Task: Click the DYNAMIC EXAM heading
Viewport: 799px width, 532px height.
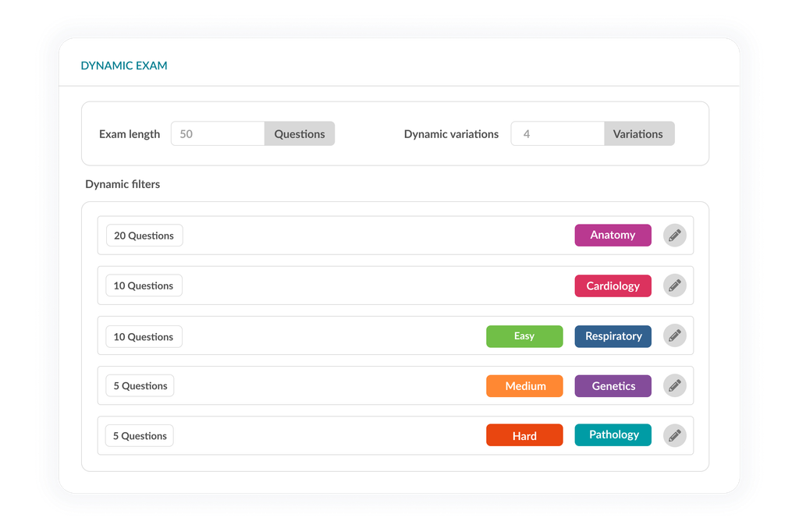Action: (123, 66)
